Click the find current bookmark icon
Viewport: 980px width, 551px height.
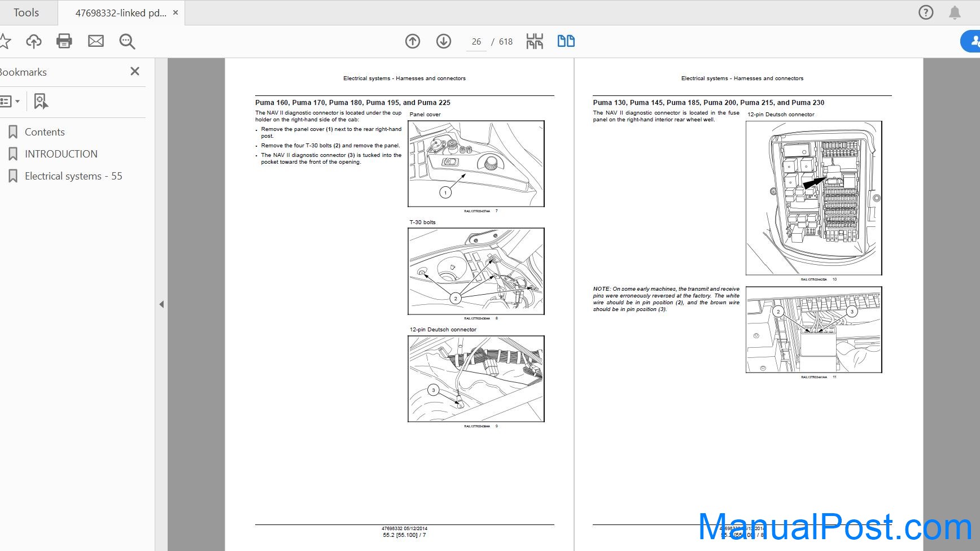point(41,101)
